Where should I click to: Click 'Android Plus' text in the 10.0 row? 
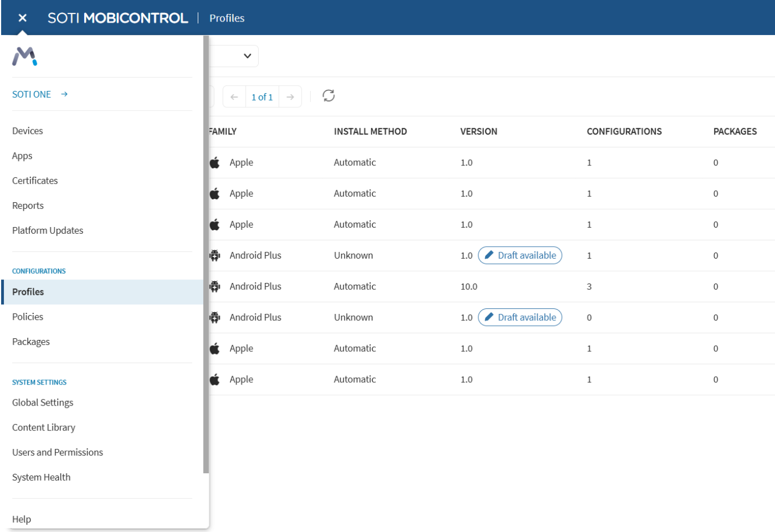255,286
